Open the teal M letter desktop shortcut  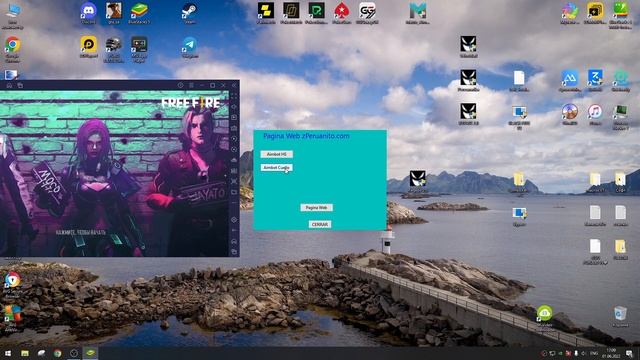[418, 13]
